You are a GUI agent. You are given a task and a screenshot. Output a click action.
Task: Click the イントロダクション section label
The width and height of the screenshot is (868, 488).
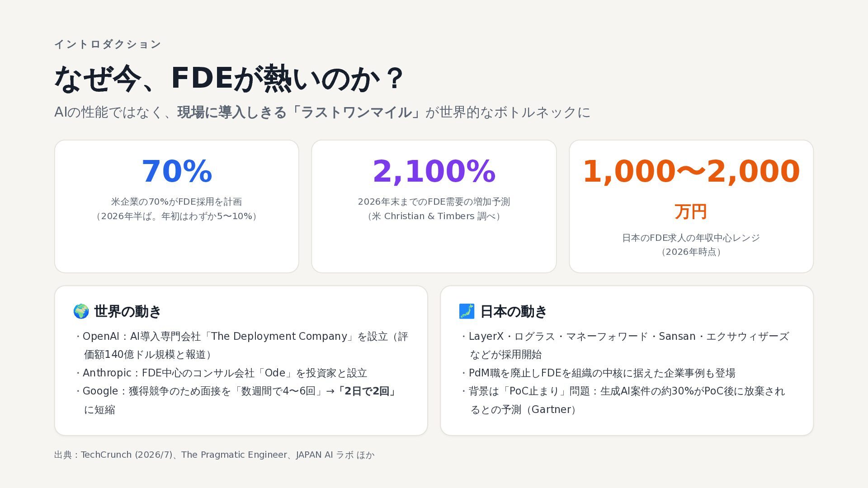point(108,44)
